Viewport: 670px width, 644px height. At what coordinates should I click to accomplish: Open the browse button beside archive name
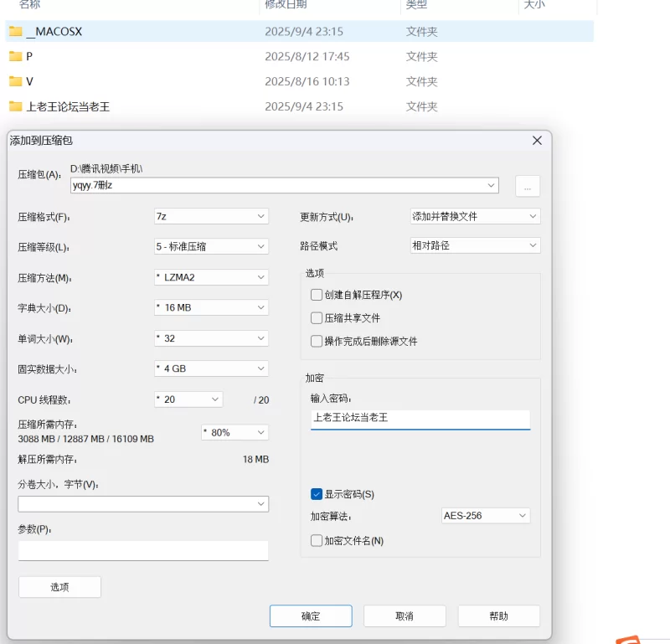528,186
